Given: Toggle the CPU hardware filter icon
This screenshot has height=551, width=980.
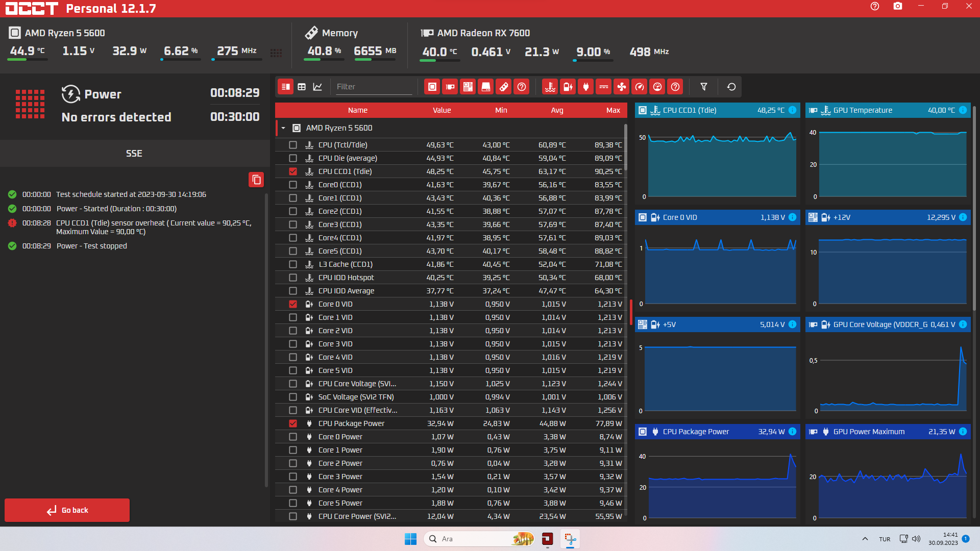Looking at the screenshot, I should [432, 87].
